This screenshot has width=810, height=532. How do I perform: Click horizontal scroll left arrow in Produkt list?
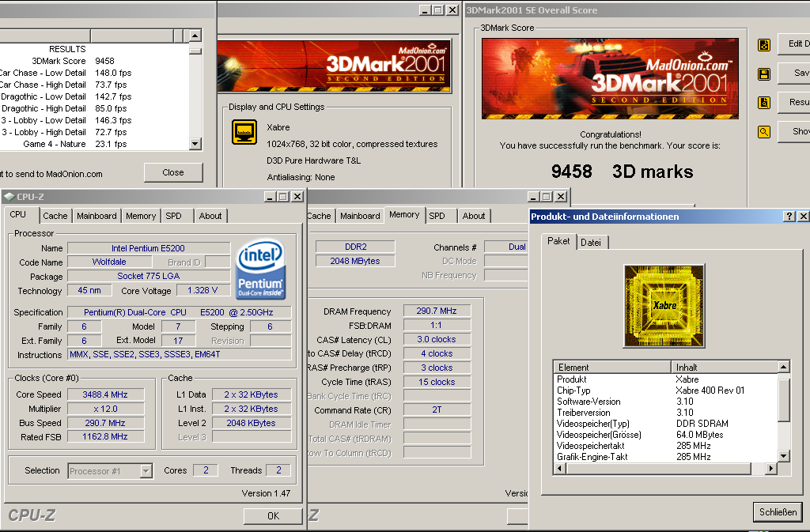[x=560, y=469]
